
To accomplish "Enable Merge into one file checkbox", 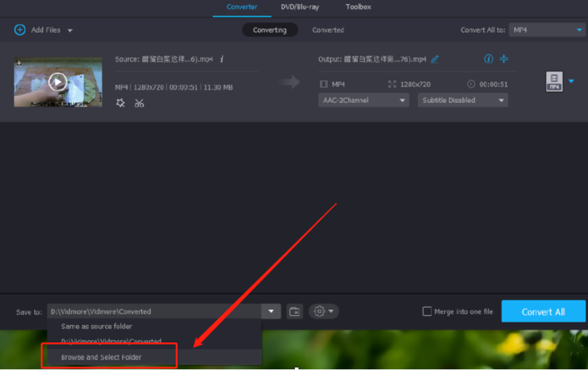I will click(x=427, y=312).
